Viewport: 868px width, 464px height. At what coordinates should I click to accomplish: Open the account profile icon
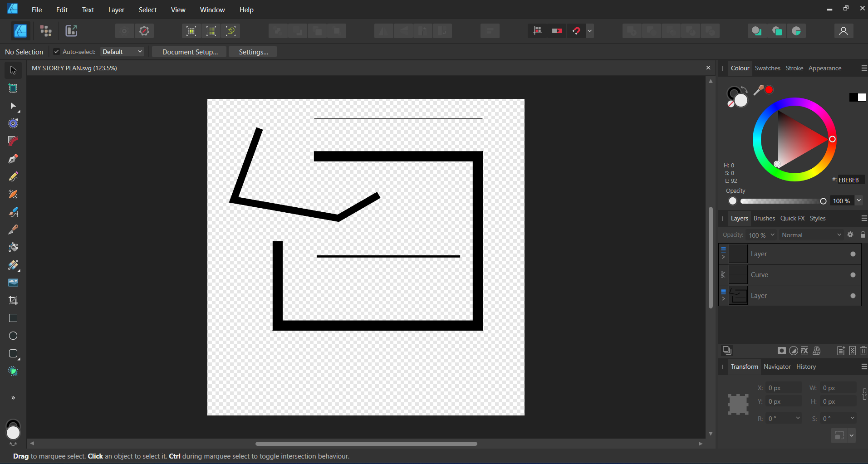[x=843, y=31]
